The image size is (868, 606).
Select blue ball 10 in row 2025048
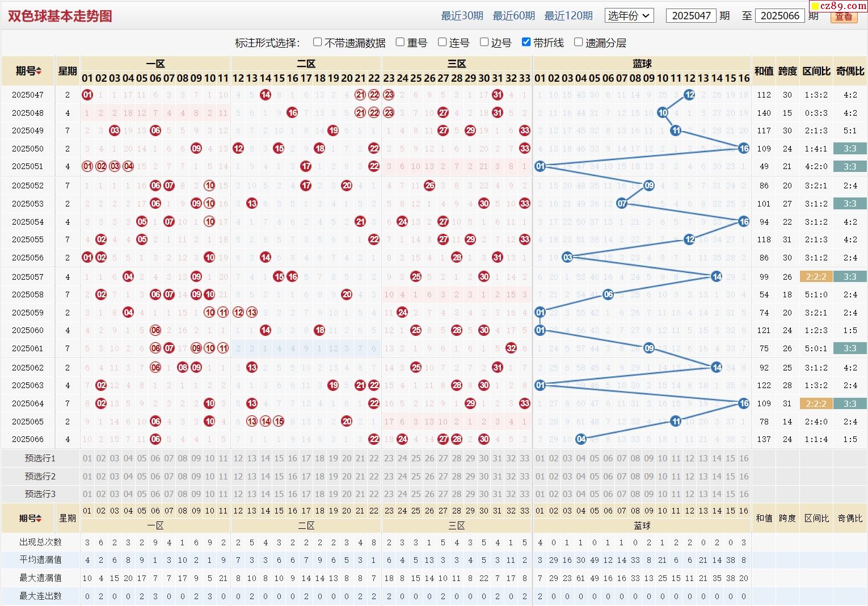tap(662, 113)
